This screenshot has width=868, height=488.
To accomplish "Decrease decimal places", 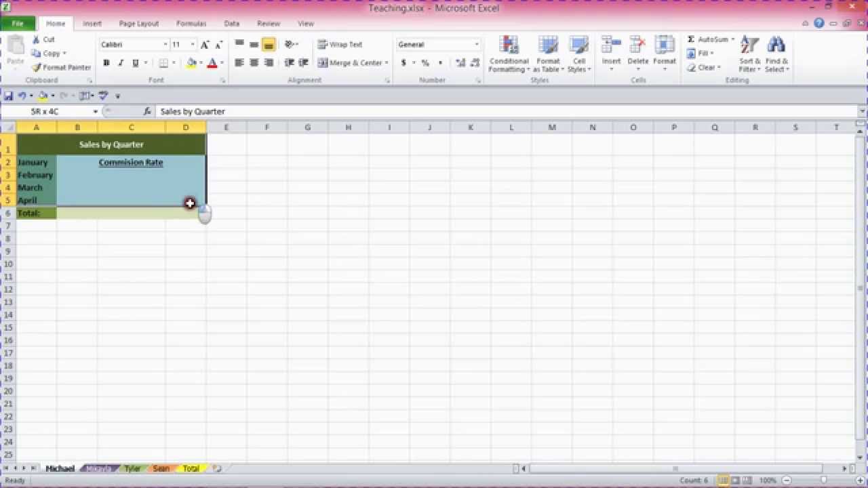I will click(476, 63).
